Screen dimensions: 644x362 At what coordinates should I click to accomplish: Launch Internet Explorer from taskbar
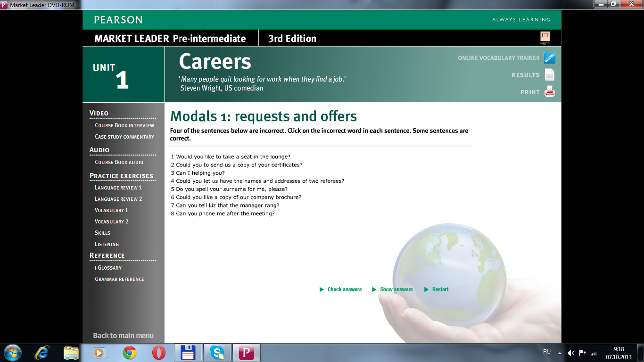point(42,353)
